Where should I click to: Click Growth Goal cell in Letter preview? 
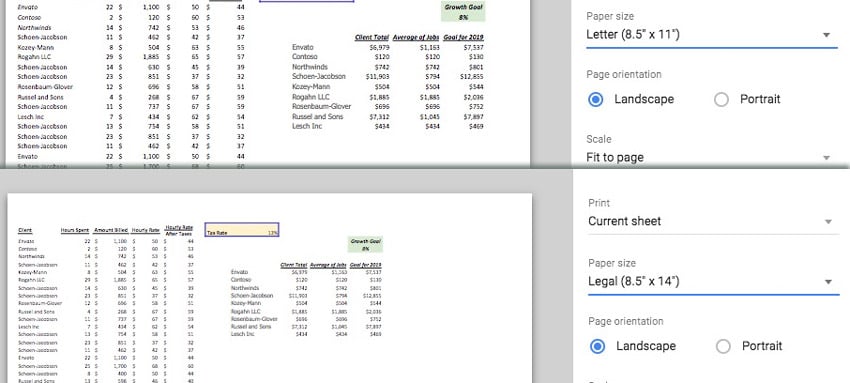pyautogui.click(x=463, y=12)
